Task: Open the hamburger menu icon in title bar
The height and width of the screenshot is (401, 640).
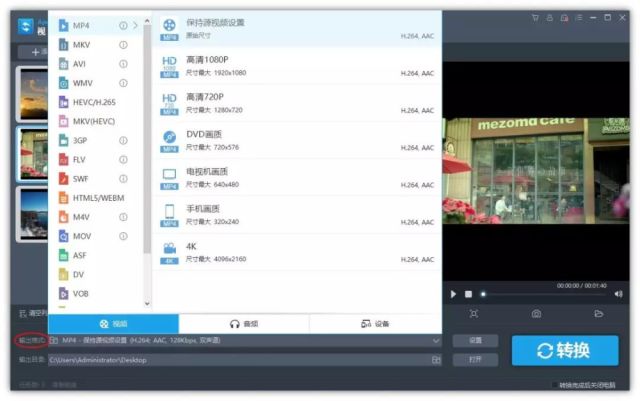Action: 579,18
